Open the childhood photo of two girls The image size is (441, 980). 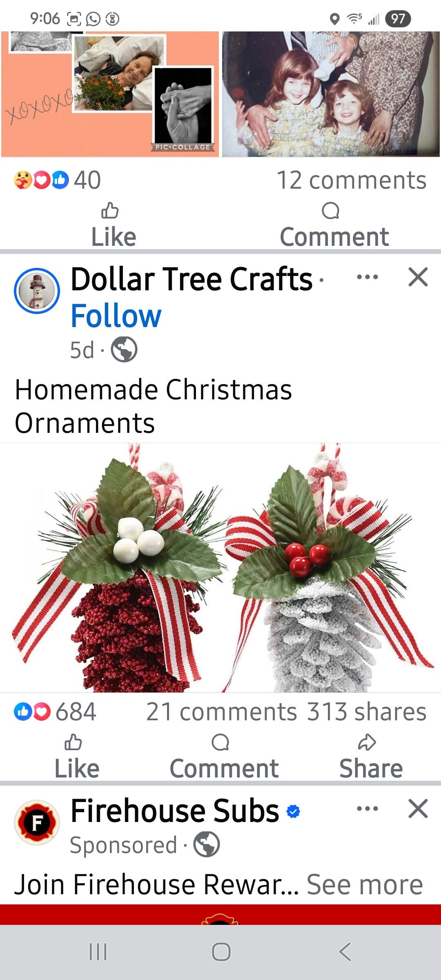pos(331,94)
